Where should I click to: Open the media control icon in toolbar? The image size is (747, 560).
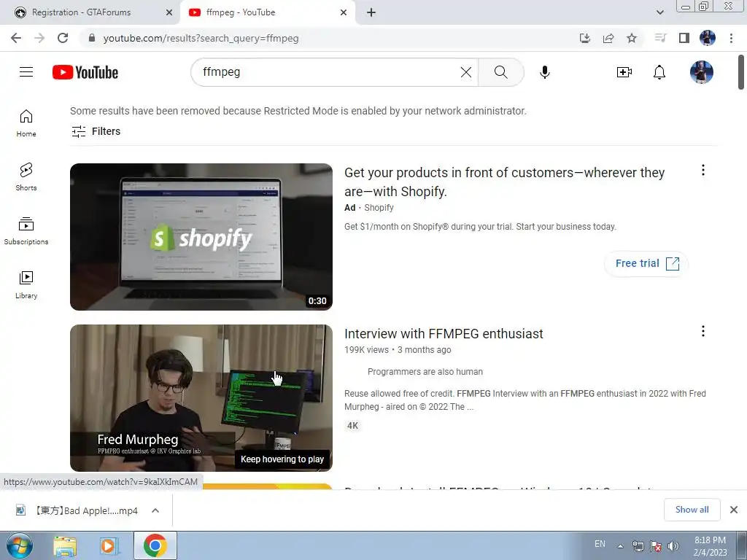click(x=660, y=38)
